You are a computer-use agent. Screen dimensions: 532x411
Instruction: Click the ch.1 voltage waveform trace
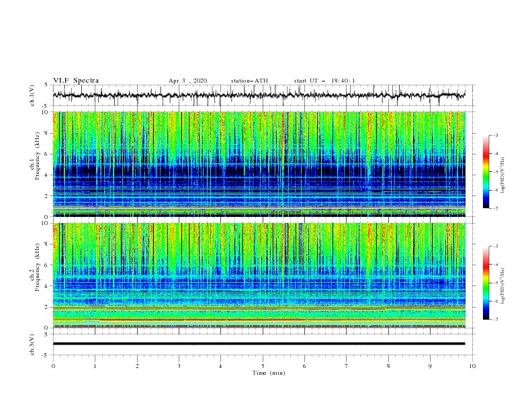coord(259,95)
